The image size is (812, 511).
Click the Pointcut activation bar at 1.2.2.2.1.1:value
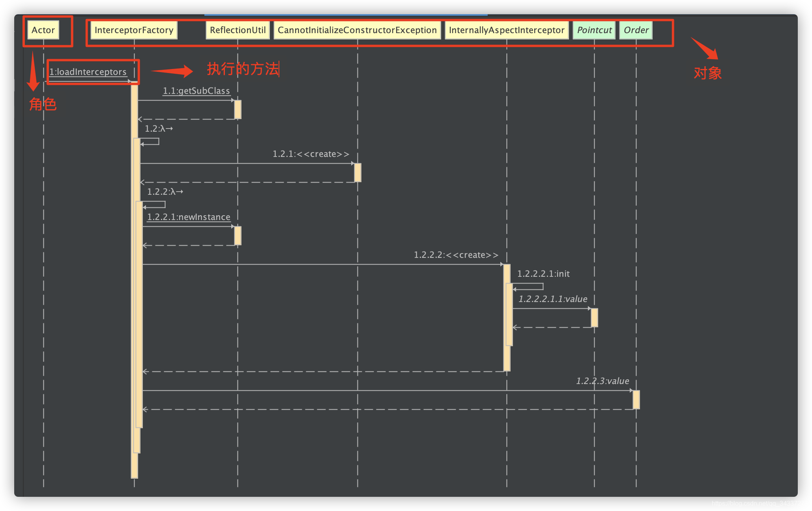coord(594,317)
